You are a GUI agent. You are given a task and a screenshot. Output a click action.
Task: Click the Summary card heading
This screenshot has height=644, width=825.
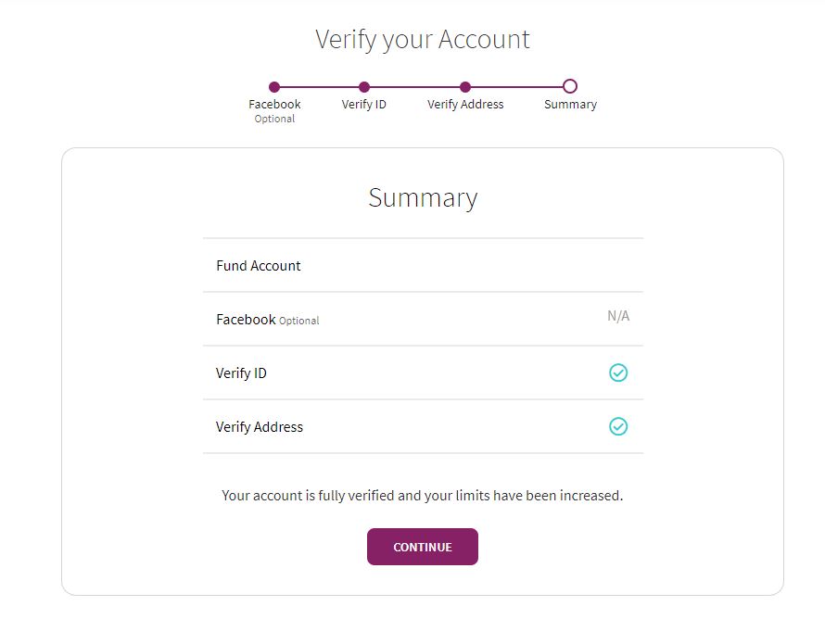point(423,198)
